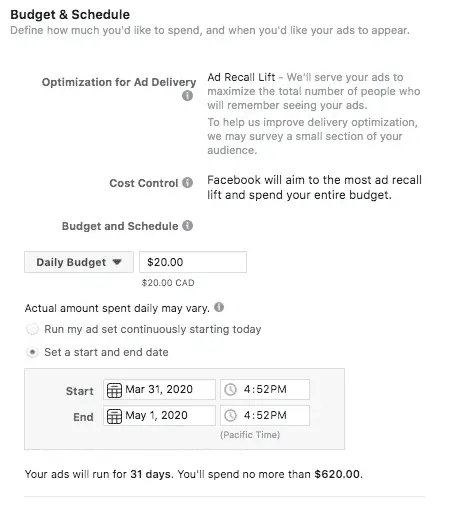Click the Start time 4:52PM field
This screenshot has height=507, width=452.
tap(265, 389)
